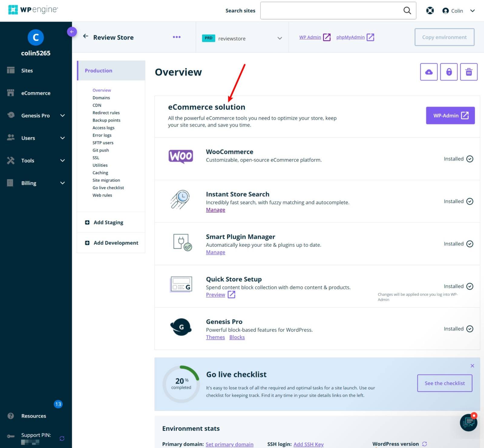Click the trash delete icon button
This screenshot has width=484, height=448.
pos(469,72)
